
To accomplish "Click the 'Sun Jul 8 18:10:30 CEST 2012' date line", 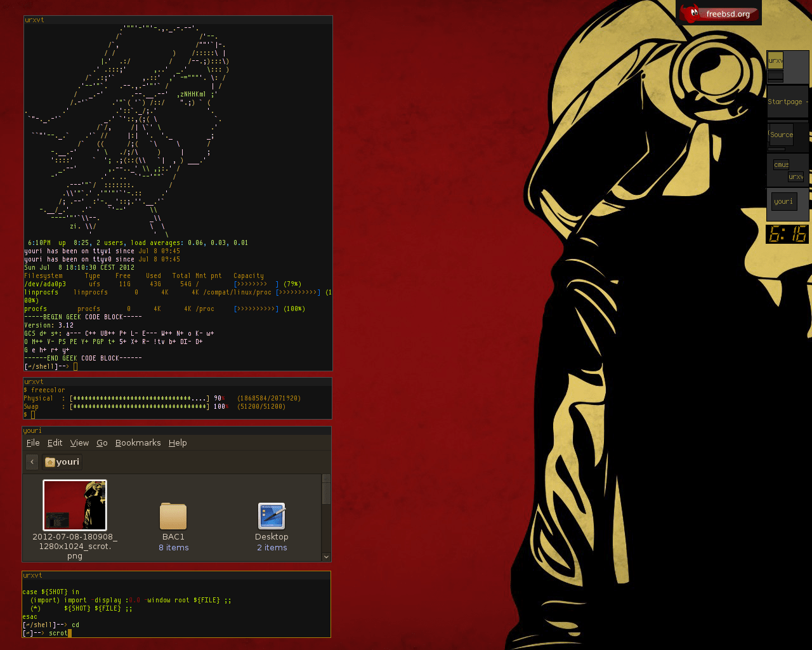I will point(79,268).
